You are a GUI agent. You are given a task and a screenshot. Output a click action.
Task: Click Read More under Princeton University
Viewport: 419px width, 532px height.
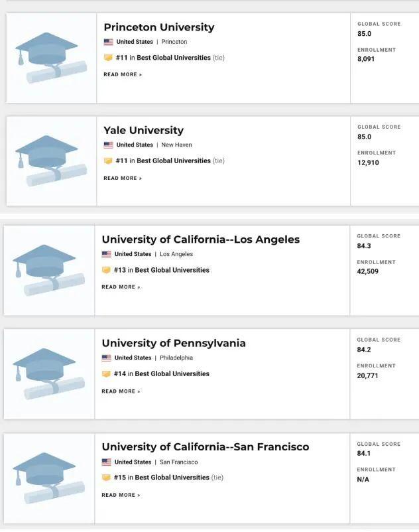point(123,74)
